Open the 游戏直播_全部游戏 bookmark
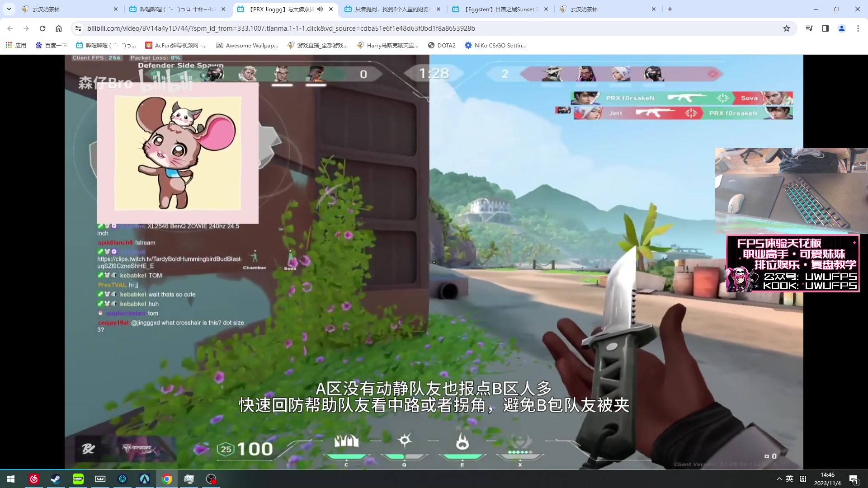The image size is (868, 488). click(x=318, y=45)
